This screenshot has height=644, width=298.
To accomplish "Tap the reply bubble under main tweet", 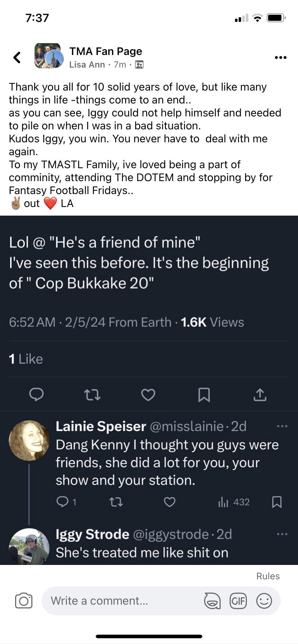I will pos(36,395).
